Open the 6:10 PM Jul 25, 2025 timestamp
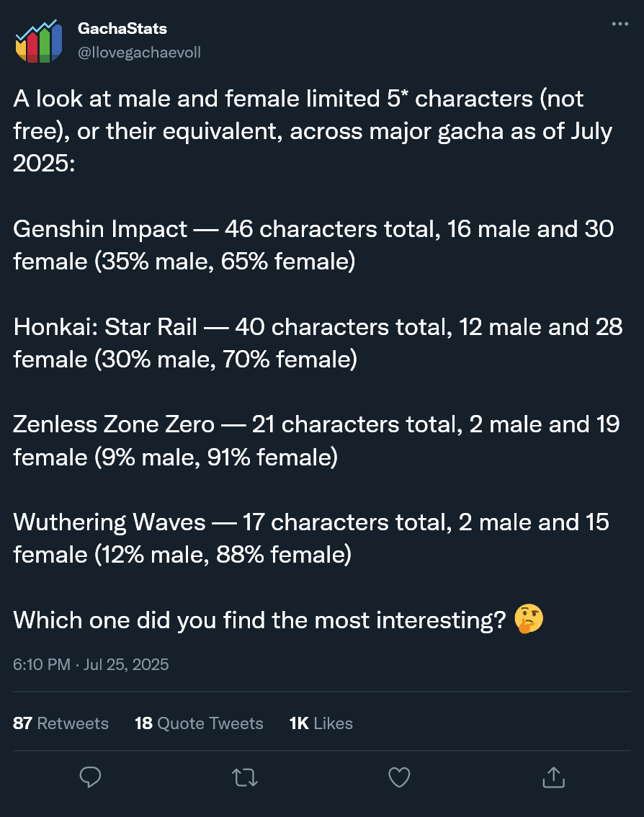The height and width of the screenshot is (817, 644). (91, 664)
